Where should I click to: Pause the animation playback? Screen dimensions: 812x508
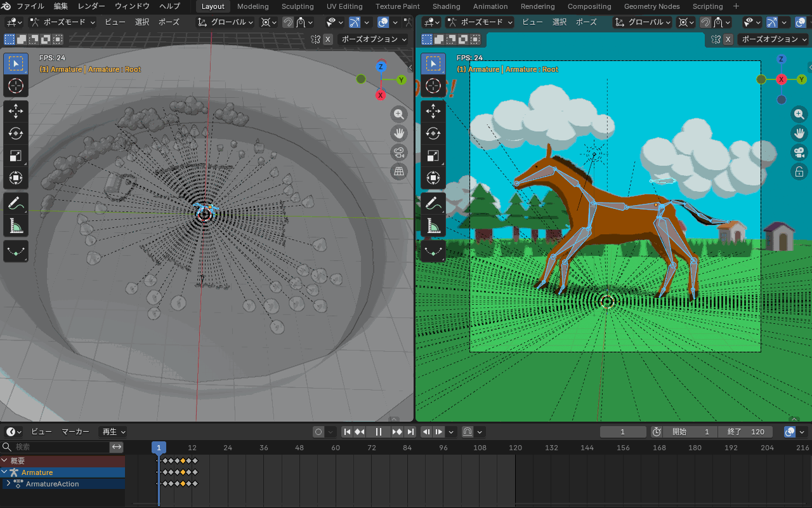[x=379, y=432]
